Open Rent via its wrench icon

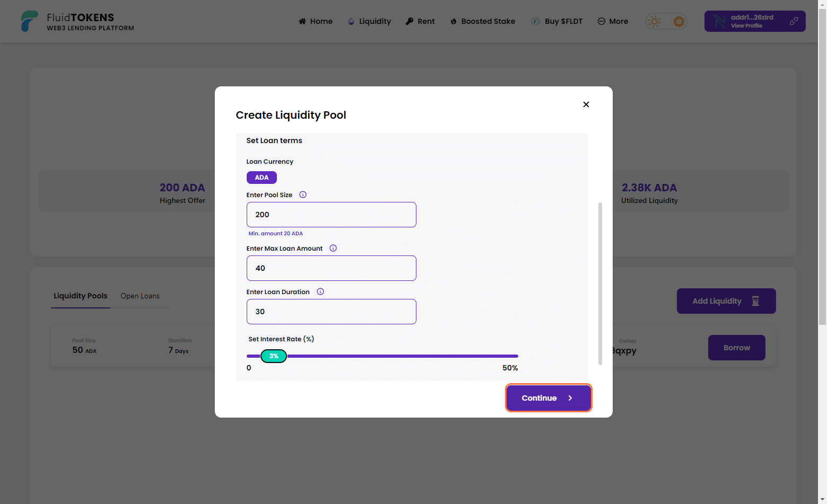tap(407, 21)
